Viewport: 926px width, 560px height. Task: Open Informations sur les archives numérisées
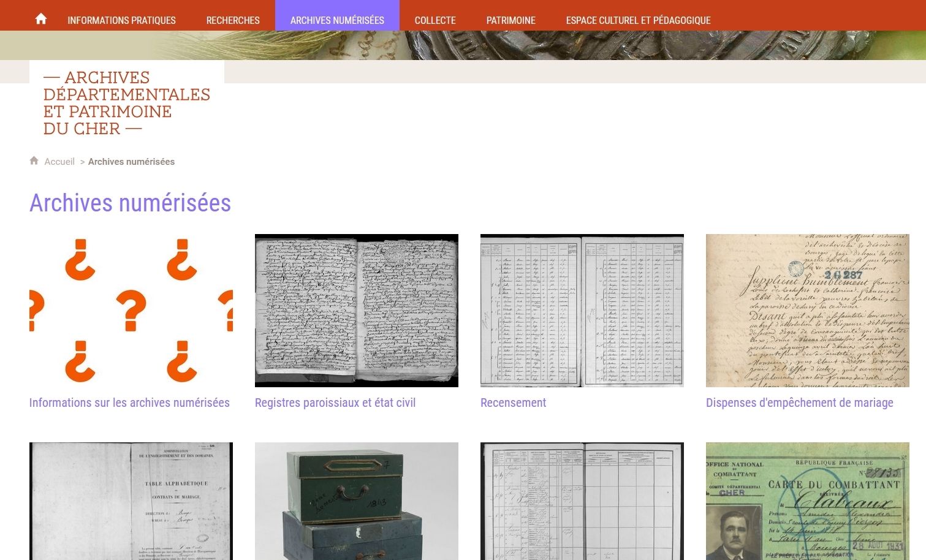tap(129, 403)
